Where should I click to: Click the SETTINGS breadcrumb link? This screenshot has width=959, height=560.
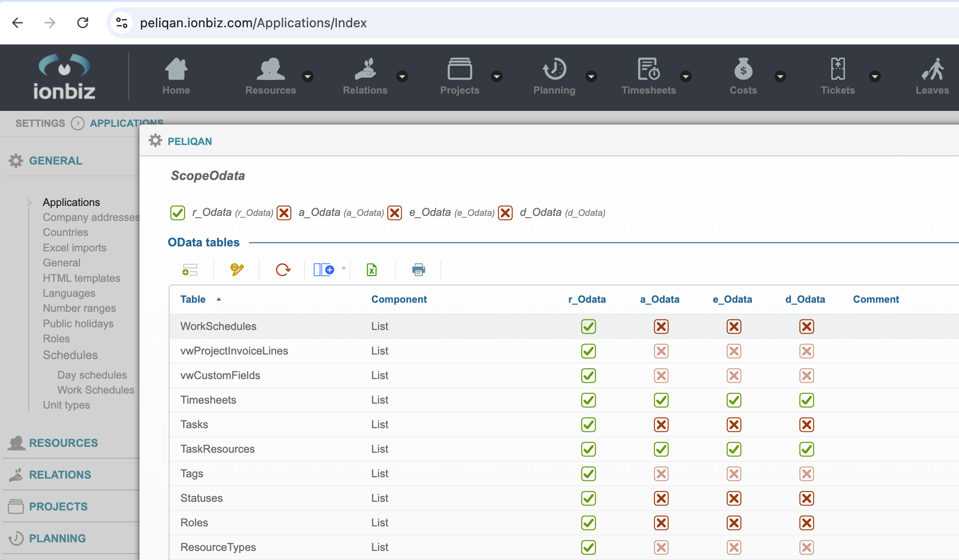coord(40,123)
